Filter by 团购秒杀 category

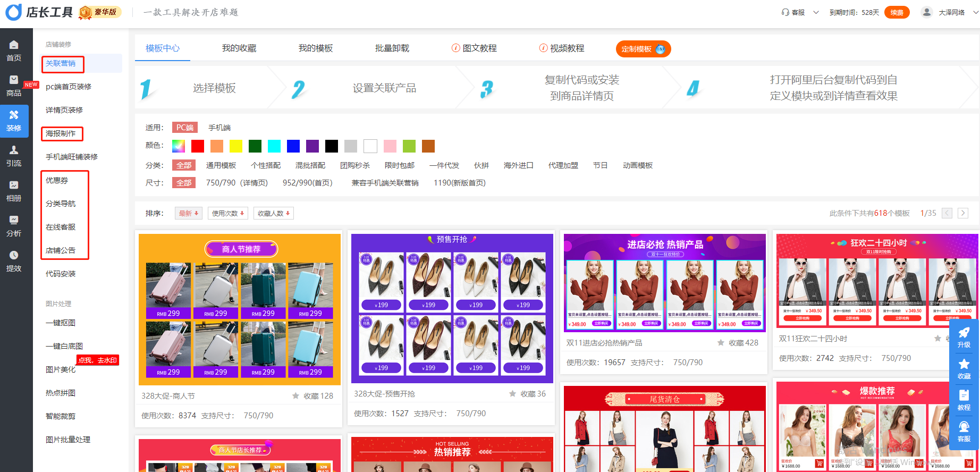tap(355, 165)
